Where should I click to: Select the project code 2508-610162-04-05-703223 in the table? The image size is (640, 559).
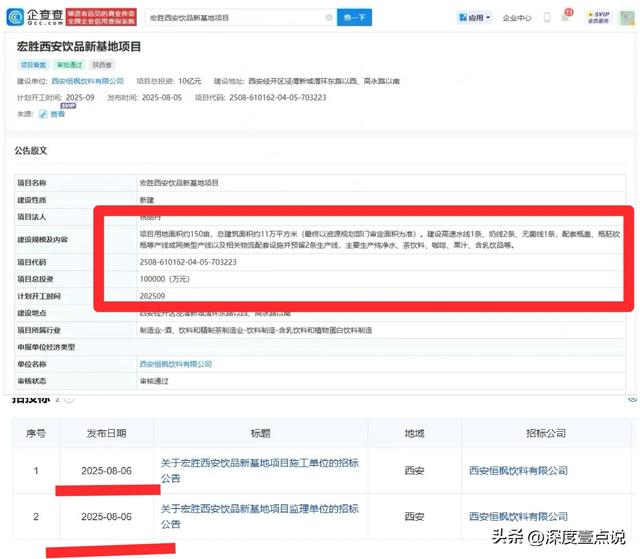pyautogui.click(x=188, y=262)
